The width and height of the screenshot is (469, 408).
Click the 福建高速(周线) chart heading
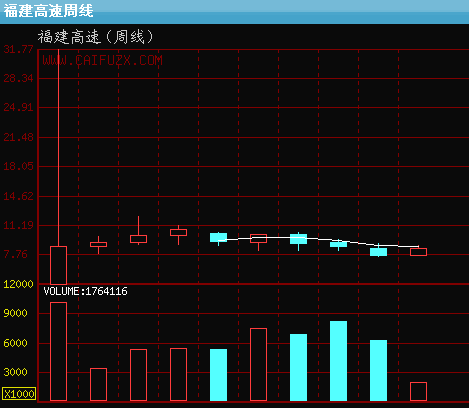[96, 37]
